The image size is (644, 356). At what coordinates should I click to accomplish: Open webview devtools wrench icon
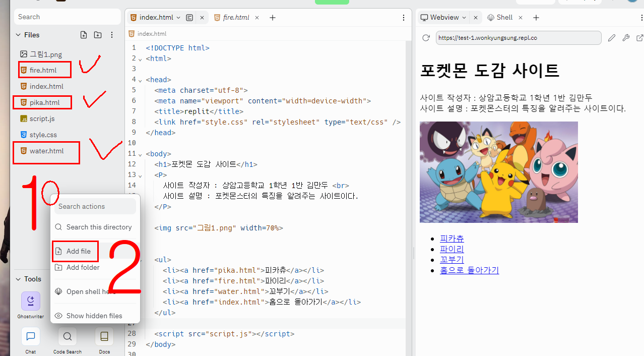626,38
